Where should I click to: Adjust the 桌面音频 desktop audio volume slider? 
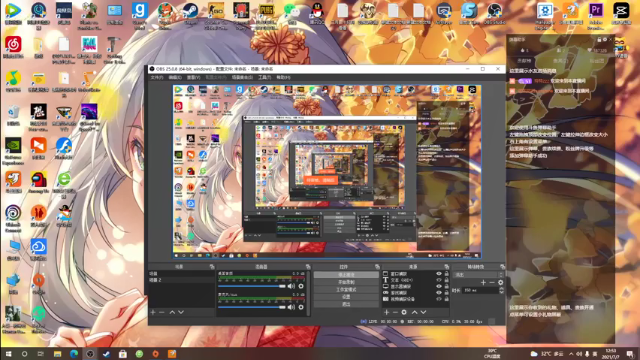(252, 286)
